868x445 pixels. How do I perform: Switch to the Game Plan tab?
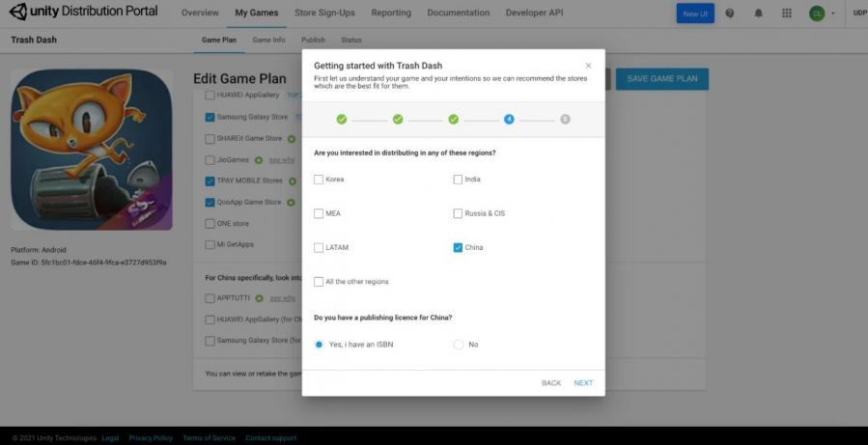(218, 40)
